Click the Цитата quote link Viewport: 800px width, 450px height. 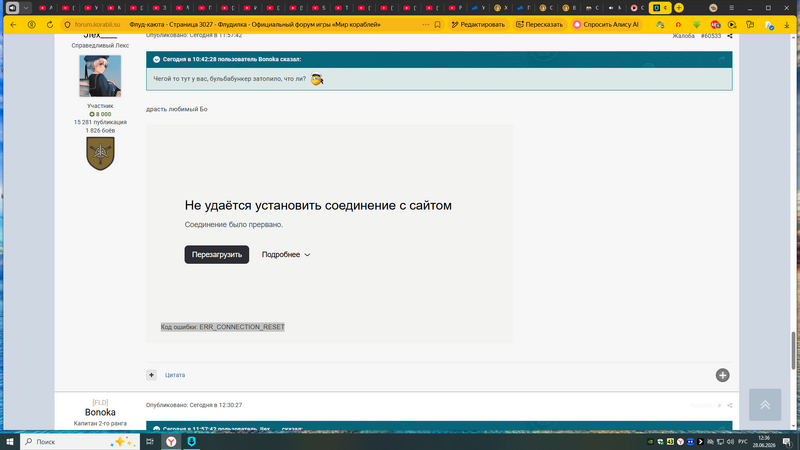[x=175, y=375]
